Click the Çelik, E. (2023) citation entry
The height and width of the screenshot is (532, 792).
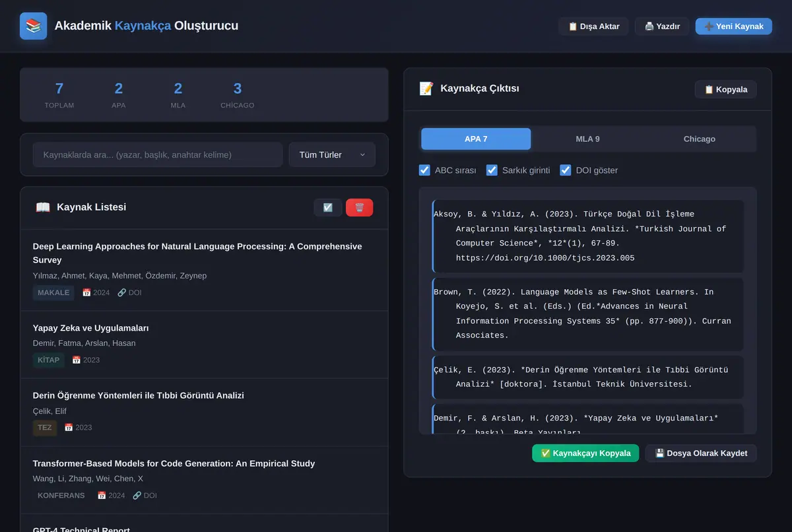pos(588,377)
